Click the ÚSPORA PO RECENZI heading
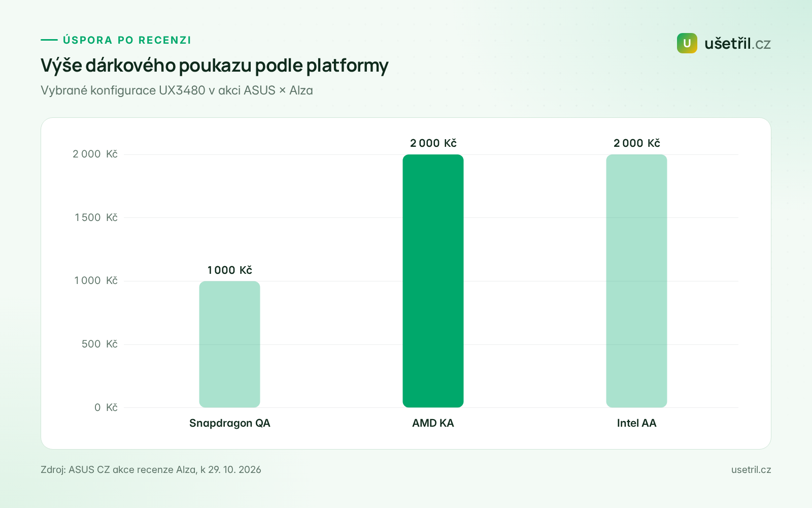Image resolution: width=812 pixels, height=508 pixels. coord(127,40)
